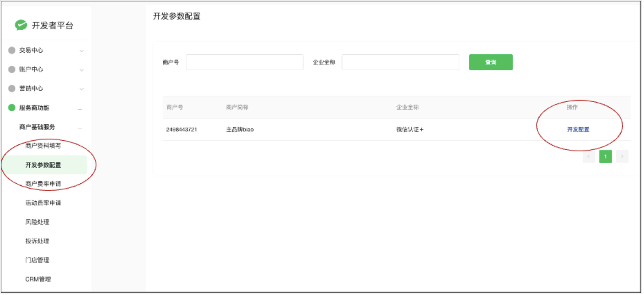
Task: Click the green 服务商功能 circle icon
Action: point(12,108)
